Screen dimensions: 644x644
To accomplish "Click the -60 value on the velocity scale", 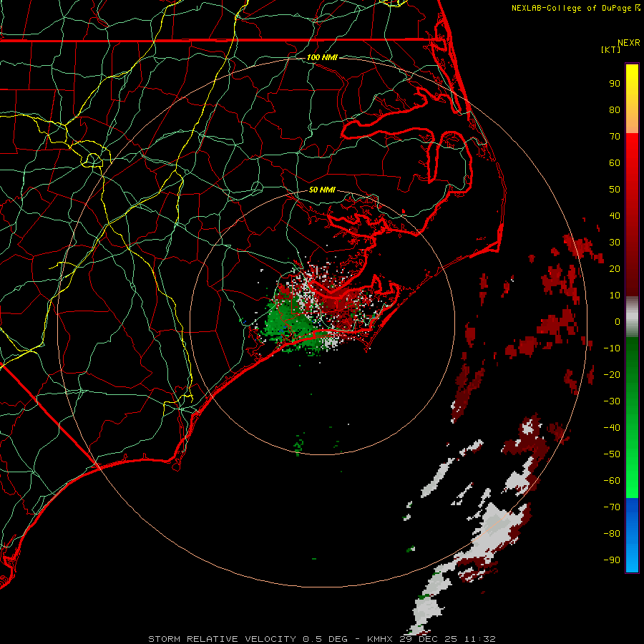I will click(612, 481).
